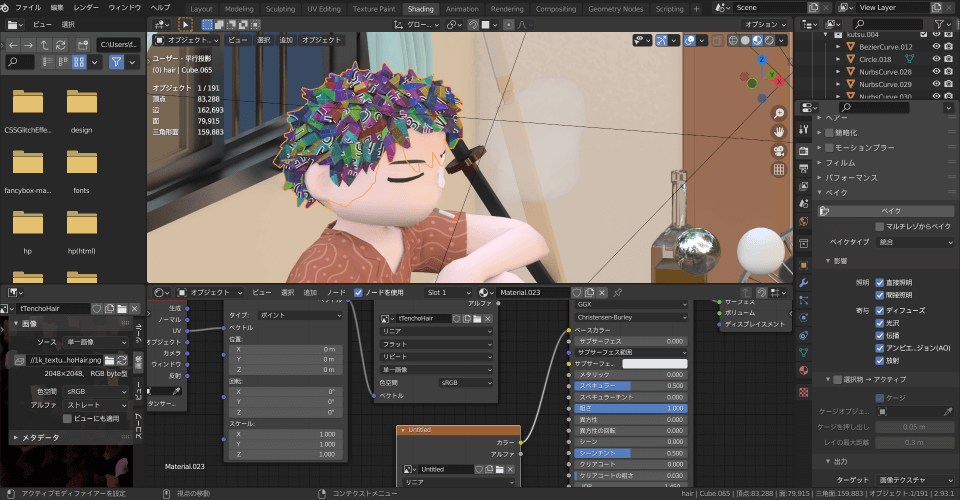Select the viewport Select Box tool icon
The image size is (960, 500).
185,24
